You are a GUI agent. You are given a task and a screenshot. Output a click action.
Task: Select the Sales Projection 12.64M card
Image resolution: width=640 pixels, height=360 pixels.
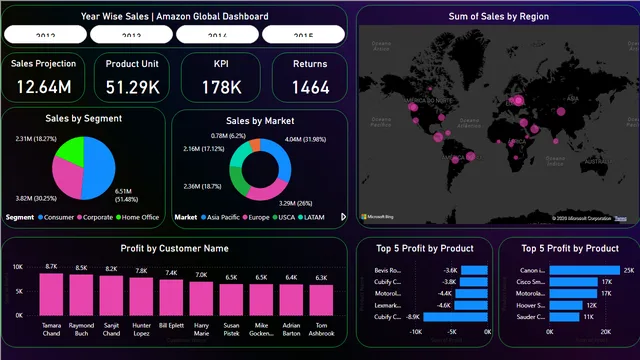(x=43, y=78)
